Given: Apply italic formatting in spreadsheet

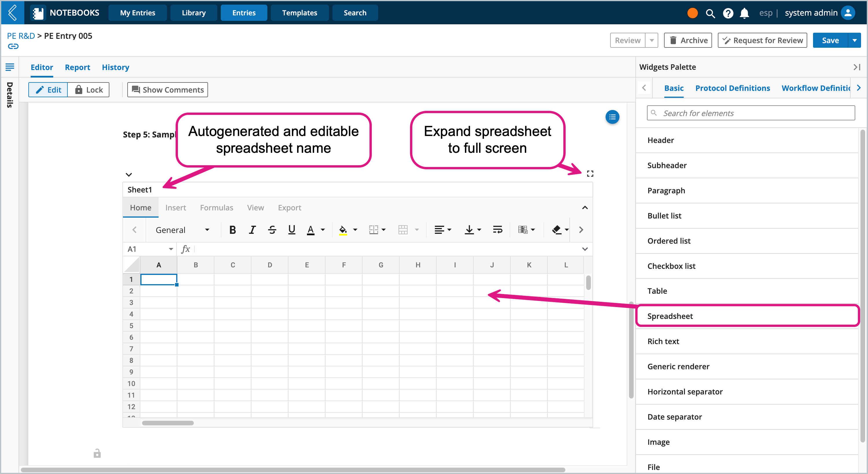Looking at the screenshot, I should pos(252,230).
